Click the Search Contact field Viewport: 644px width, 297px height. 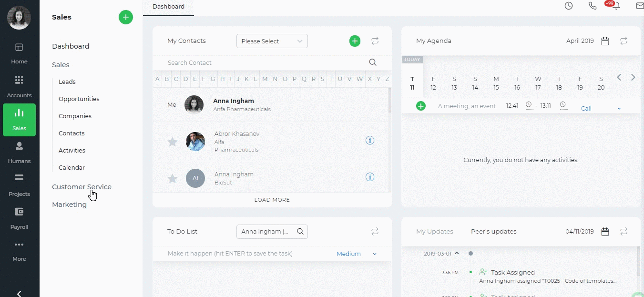point(265,62)
